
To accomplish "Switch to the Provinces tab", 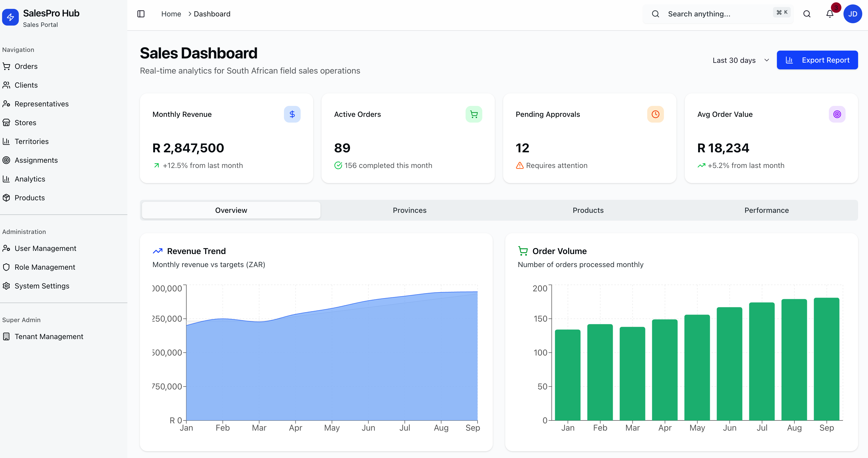I will [409, 210].
